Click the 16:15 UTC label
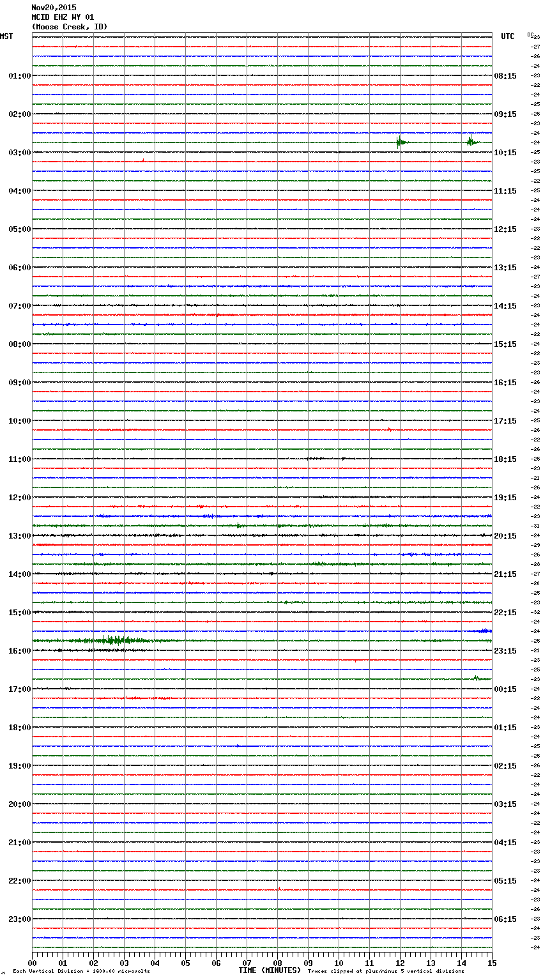Image resolution: width=543 pixels, height=980 pixels. point(505,383)
